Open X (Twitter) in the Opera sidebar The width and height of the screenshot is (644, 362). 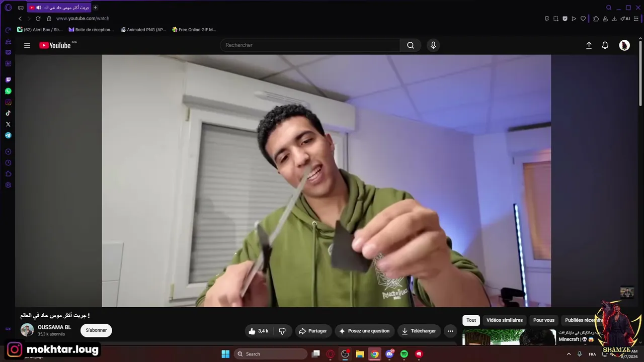[8, 124]
